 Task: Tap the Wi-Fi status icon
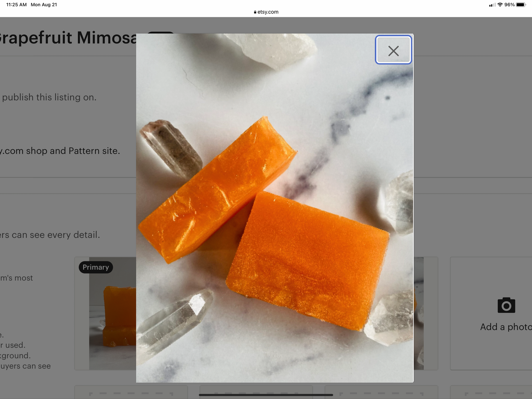coord(500,5)
